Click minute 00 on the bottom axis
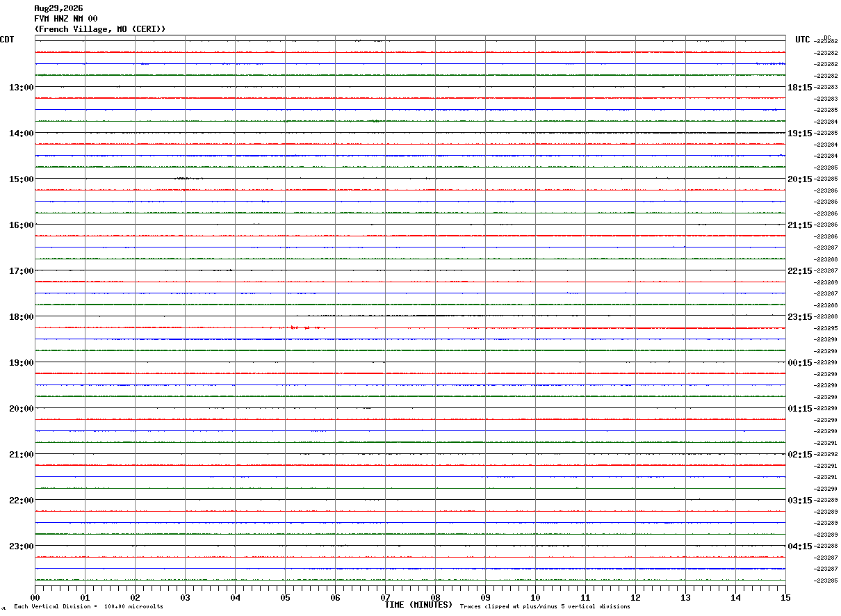This screenshot has height=616, width=841. pyautogui.click(x=35, y=597)
